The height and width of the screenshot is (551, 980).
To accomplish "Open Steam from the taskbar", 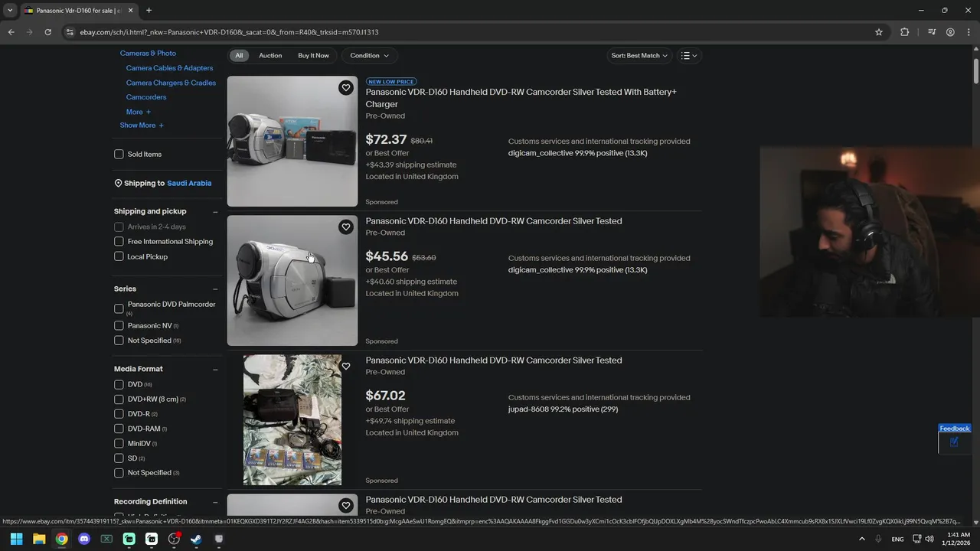I will point(196,539).
